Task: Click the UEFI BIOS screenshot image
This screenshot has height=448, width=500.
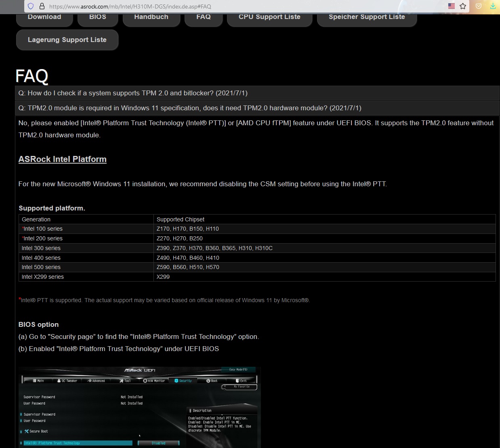Action: click(140, 407)
